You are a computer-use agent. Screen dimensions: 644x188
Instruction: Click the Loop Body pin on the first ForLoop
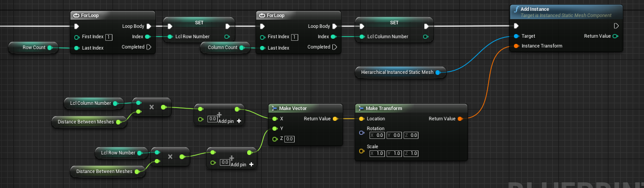click(149, 26)
